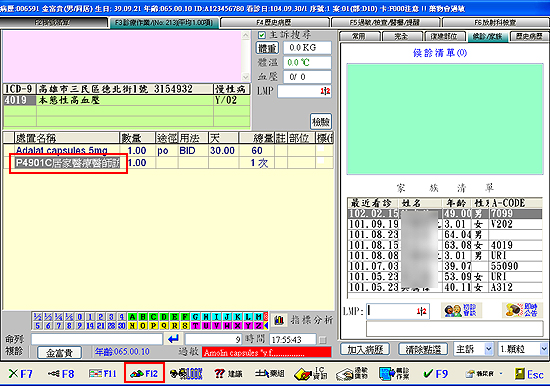Select the 常用 tab in right panel
Viewport: 550px width, 386px height.
pyautogui.click(x=360, y=36)
